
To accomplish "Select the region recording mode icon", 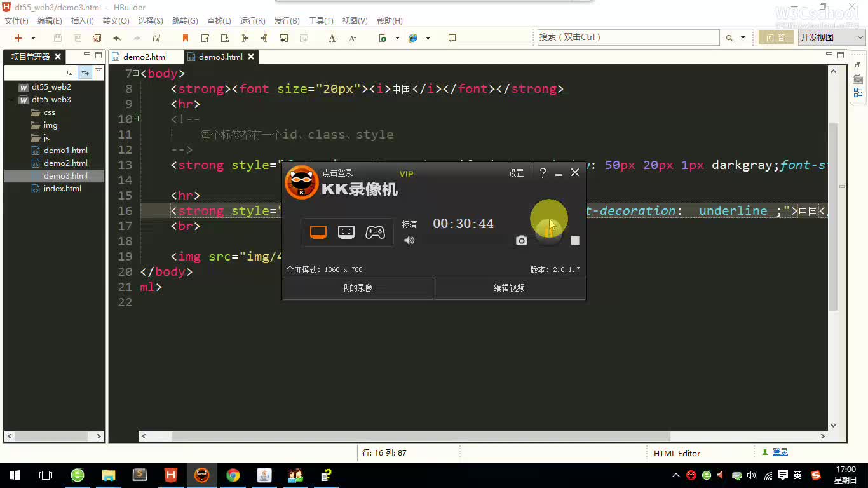I will 346,232.
